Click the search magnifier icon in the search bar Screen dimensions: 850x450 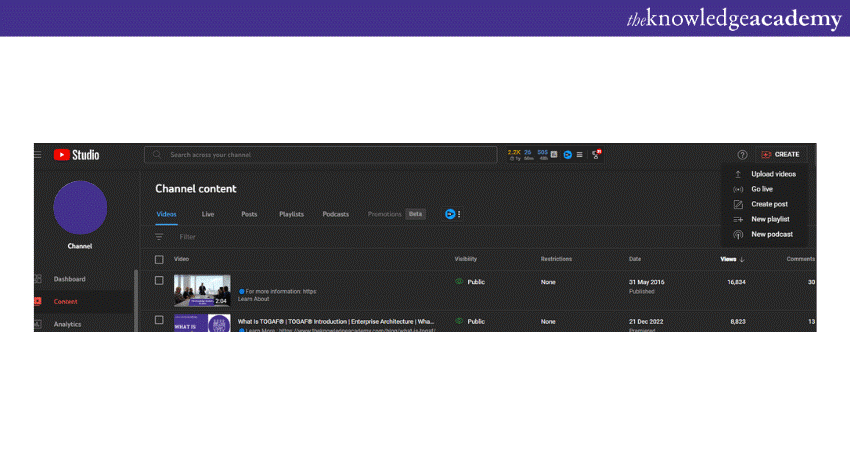pyautogui.click(x=156, y=155)
